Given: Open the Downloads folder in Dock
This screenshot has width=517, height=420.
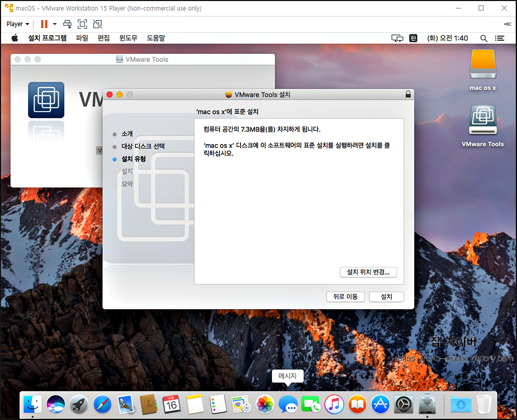Looking at the screenshot, I should point(461,404).
